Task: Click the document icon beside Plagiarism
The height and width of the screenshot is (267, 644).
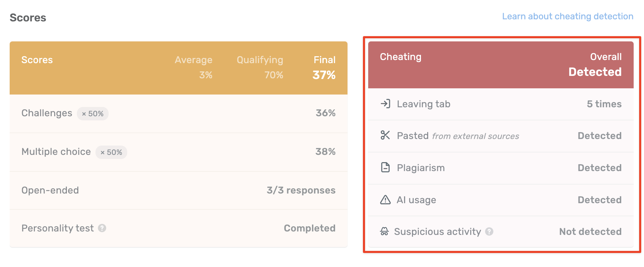Action: coord(385,167)
